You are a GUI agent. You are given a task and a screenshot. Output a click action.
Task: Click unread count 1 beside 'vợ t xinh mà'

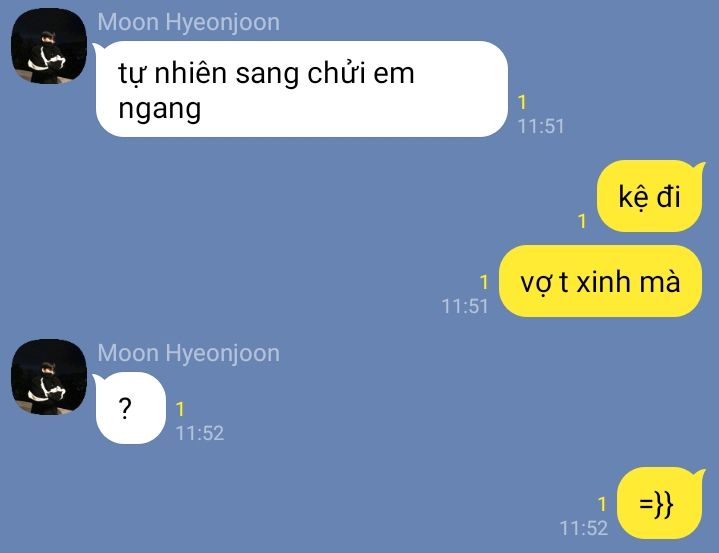(x=484, y=282)
